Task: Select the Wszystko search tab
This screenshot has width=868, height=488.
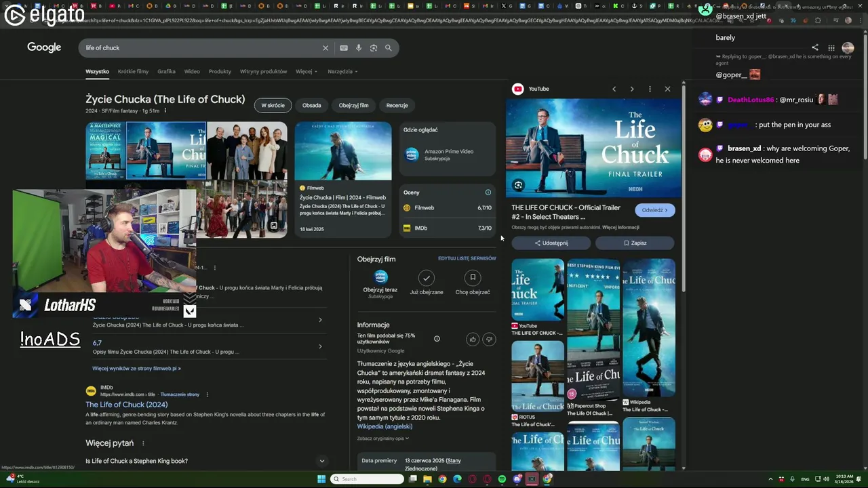Action: point(97,71)
